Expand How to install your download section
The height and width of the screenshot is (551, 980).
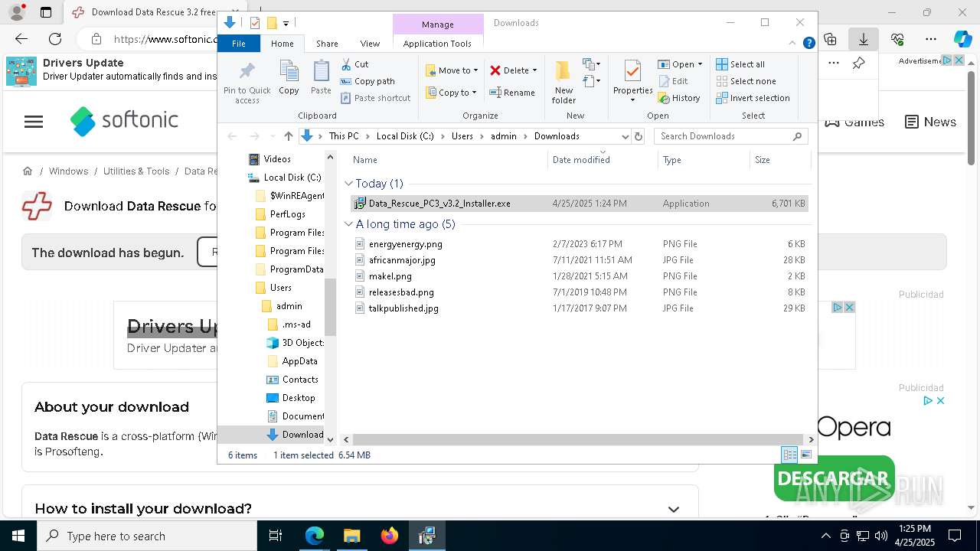click(x=674, y=509)
